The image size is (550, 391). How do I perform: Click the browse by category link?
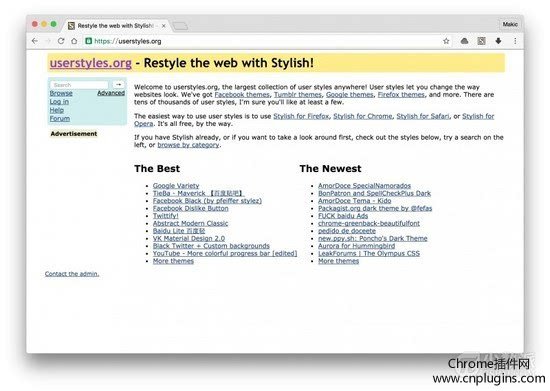tap(188, 145)
